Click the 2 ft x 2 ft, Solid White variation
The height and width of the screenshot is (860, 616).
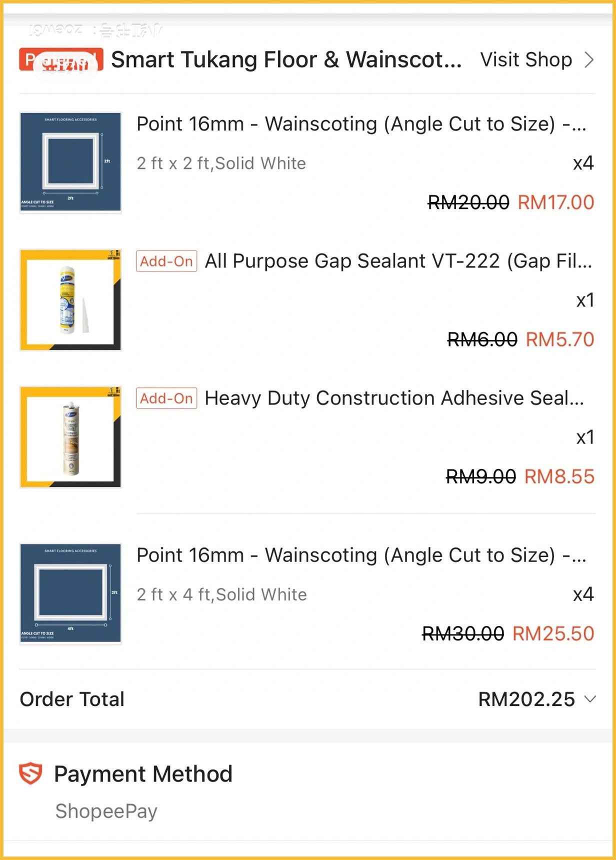click(x=221, y=163)
